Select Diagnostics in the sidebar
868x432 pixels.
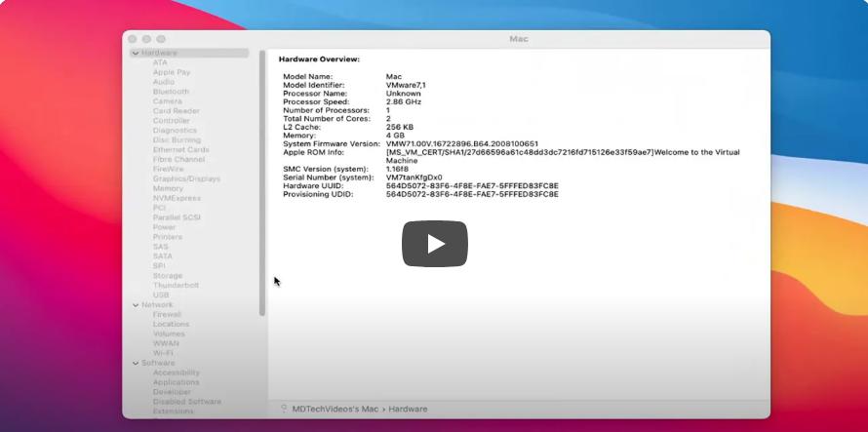pos(175,130)
